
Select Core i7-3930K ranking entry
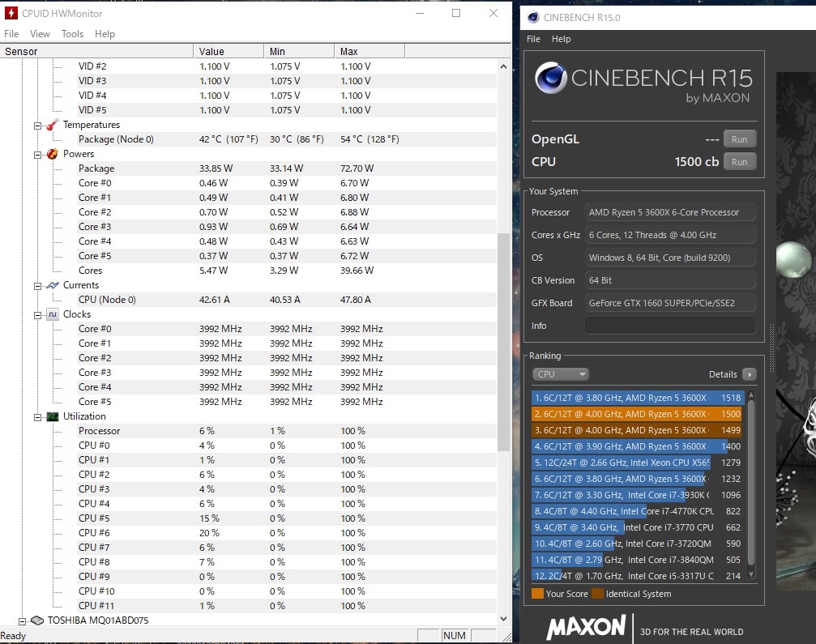(638, 495)
